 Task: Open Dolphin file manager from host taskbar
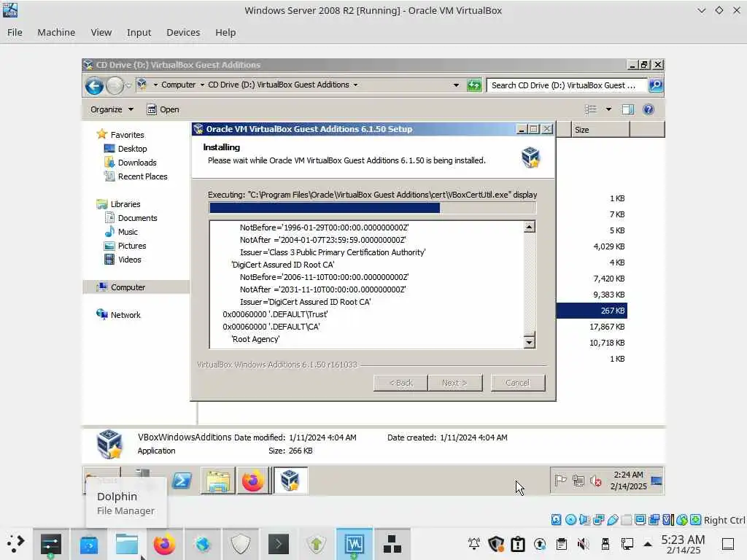click(x=127, y=544)
